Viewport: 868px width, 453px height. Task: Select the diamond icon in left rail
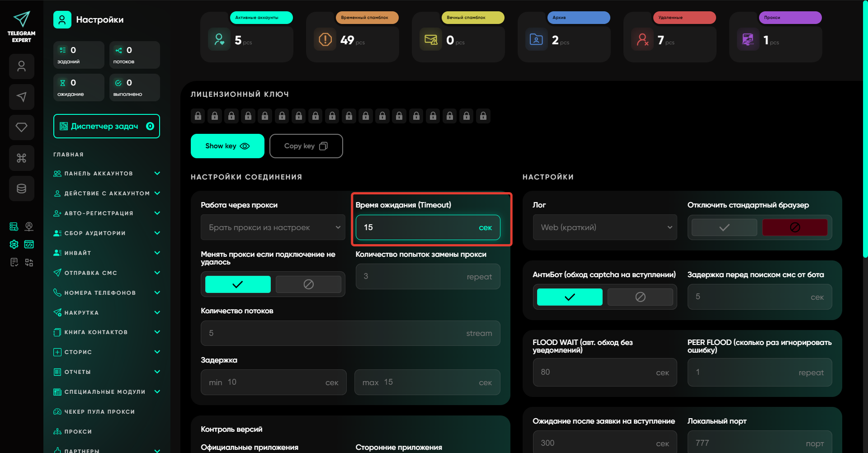(x=21, y=127)
